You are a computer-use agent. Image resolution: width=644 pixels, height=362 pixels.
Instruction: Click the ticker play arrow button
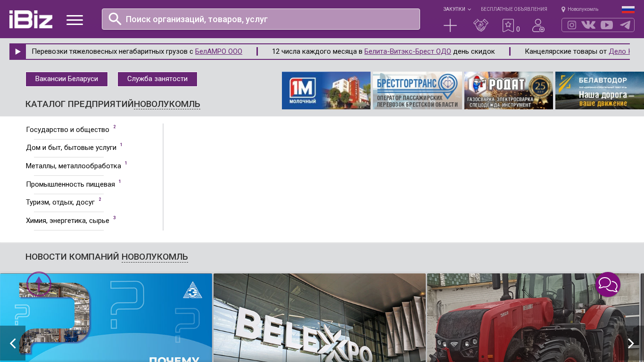coord(18,51)
